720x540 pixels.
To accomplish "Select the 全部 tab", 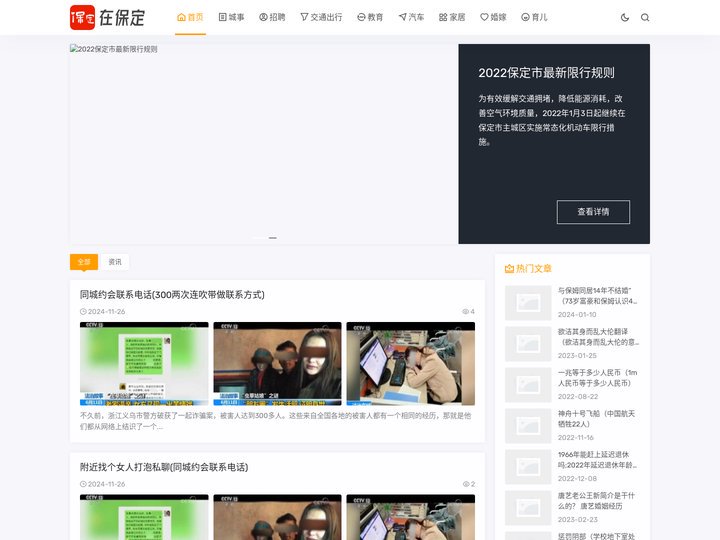I will (84, 262).
